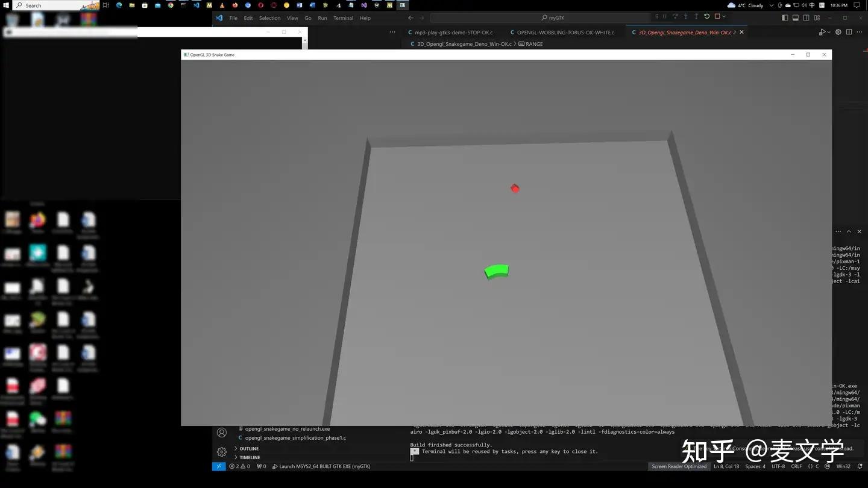Change the CRLF line ending setting
This screenshot has width=868, height=488.
point(796,466)
